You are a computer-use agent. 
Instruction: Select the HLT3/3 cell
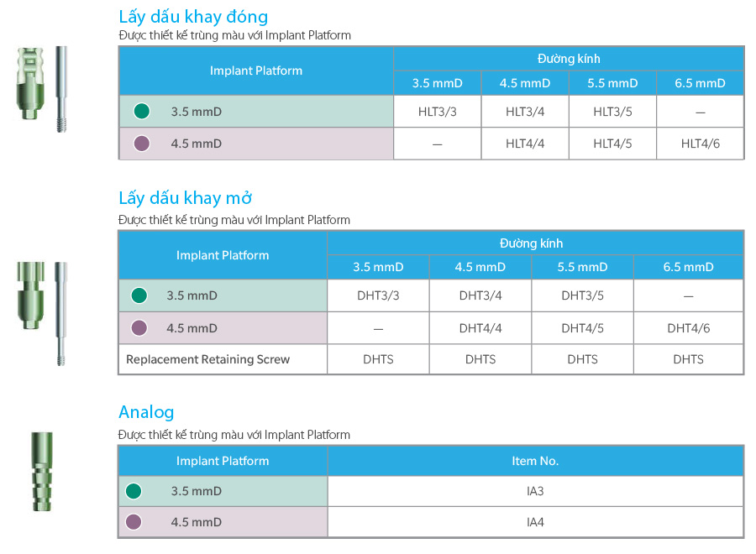coord(437,111)
